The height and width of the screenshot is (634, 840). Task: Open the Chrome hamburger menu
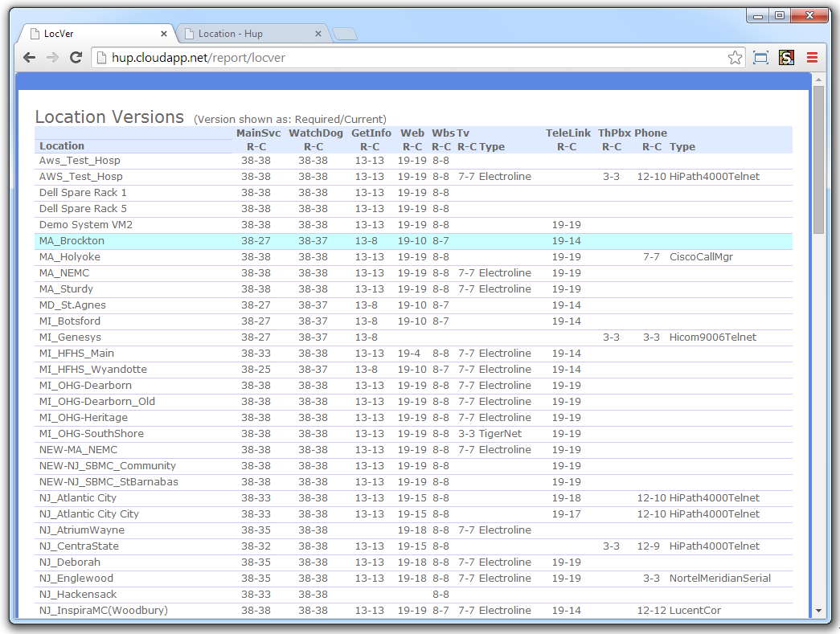tap(812, 58)
